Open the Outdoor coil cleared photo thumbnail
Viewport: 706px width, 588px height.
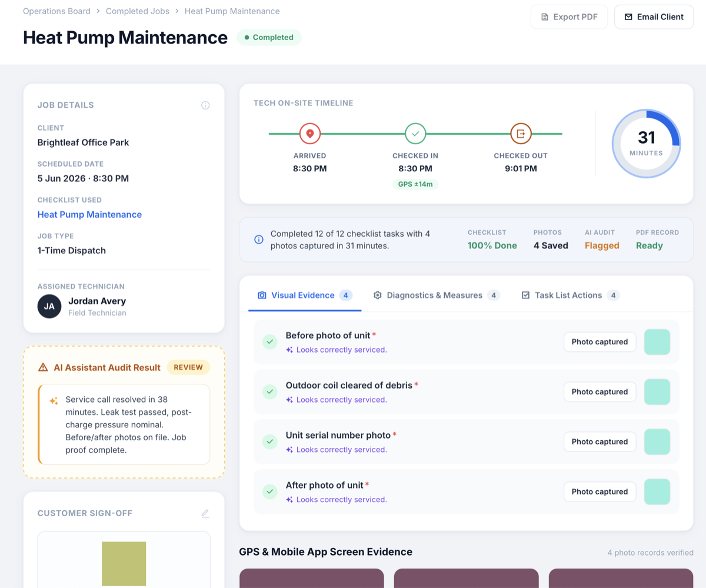click(657, 392)
